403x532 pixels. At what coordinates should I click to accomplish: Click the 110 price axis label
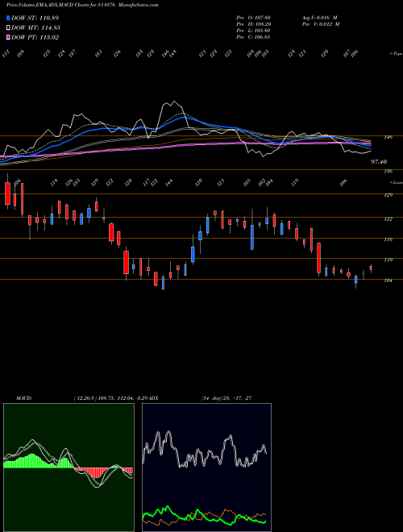click(x=388, y=260)
